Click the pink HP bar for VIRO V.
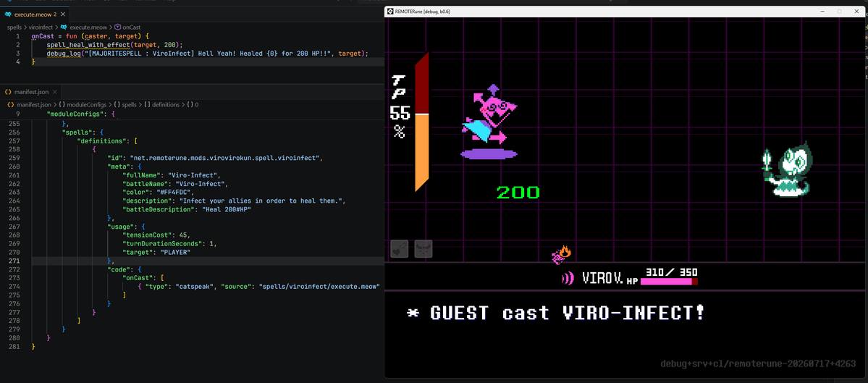 coord(669,282)
